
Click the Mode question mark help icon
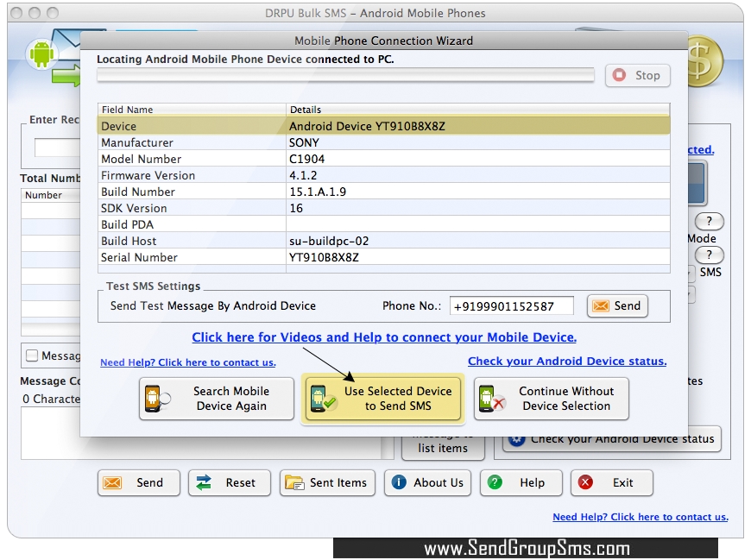710,221
